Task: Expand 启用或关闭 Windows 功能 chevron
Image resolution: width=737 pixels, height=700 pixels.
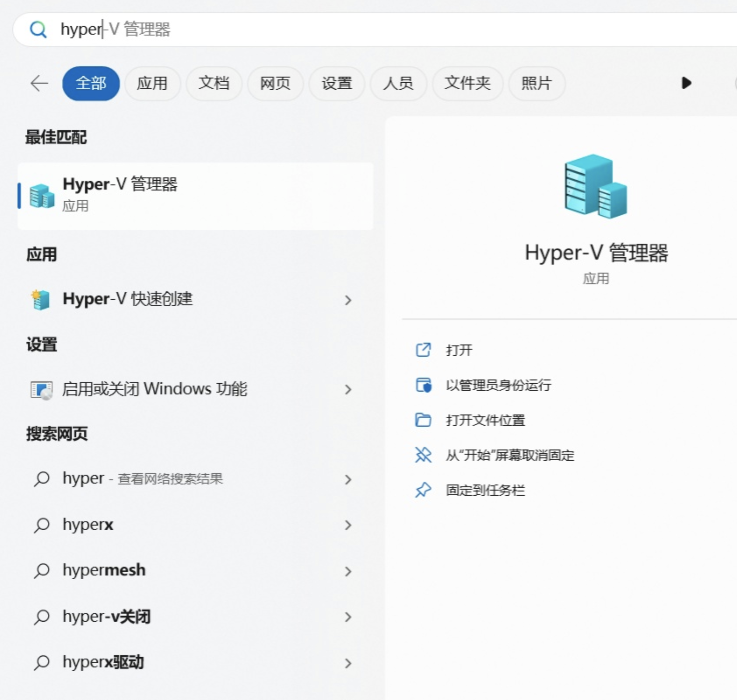Action: (x=348, y=389)
